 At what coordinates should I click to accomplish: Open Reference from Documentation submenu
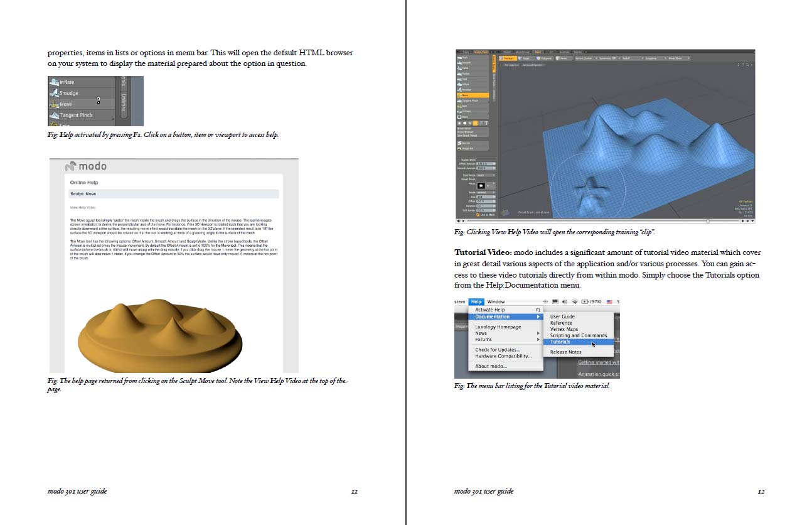pos(577,323)
